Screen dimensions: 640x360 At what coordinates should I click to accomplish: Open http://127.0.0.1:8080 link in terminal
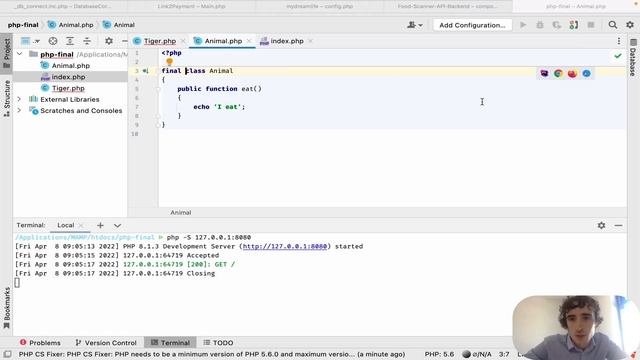click(285, 246)
